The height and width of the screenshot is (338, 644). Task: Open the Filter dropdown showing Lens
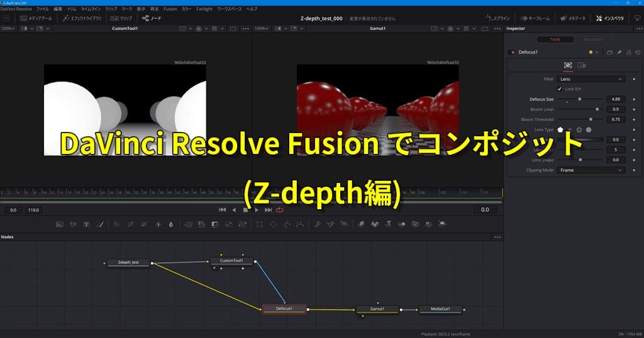click(x=591, y=79)
